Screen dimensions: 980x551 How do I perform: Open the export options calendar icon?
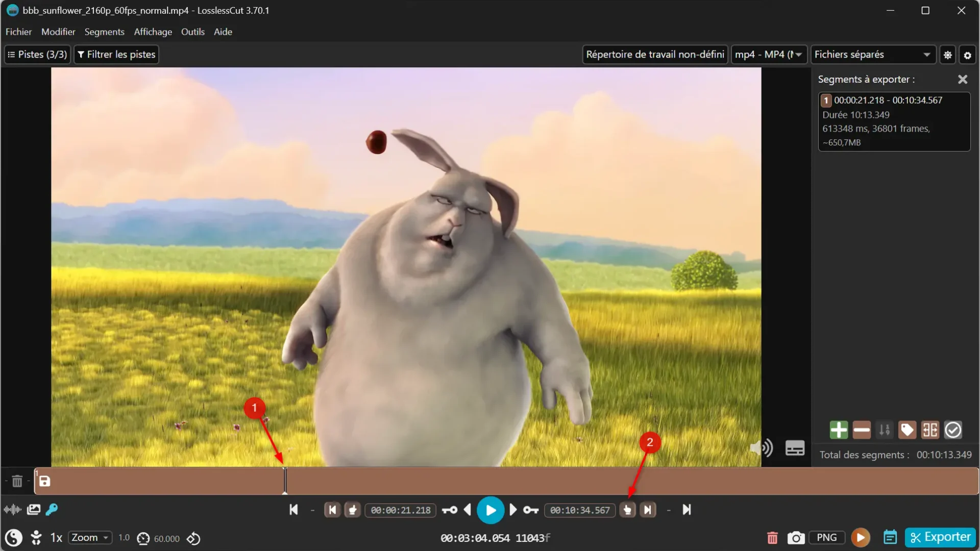(890, 538)
